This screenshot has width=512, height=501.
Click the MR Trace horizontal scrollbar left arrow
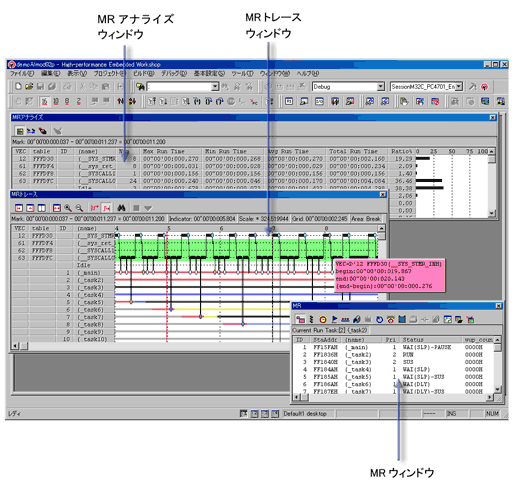(x=15, y=346)
